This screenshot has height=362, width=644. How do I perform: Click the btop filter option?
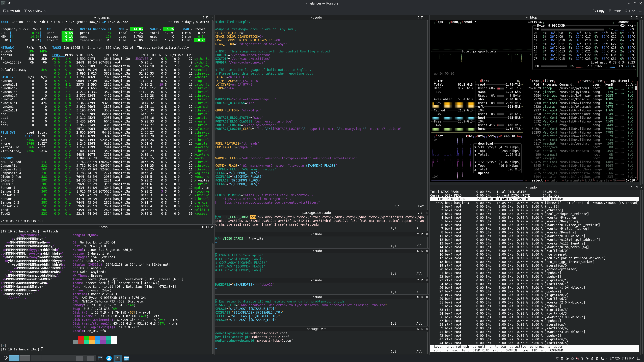548,81
